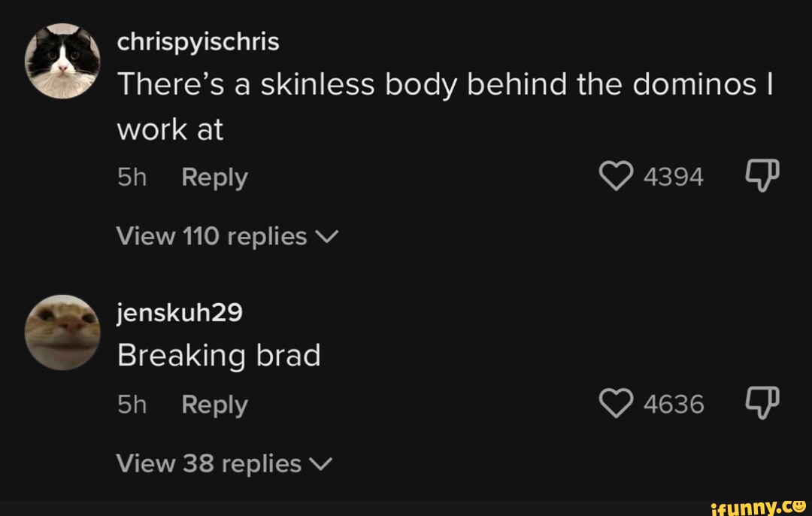The height and width of the screenshot is (516, 812).
Task: Click the 4636 like count
Action: [674, 405]
